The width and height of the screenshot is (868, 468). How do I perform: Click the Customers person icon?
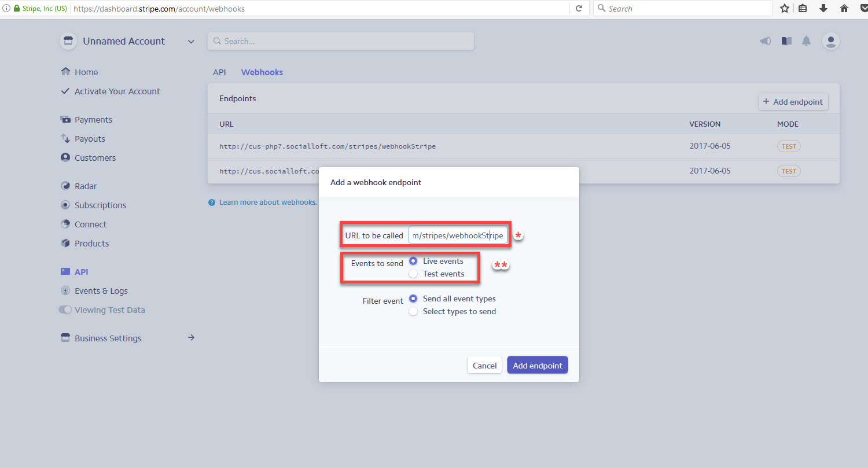[x=65, y=157]
